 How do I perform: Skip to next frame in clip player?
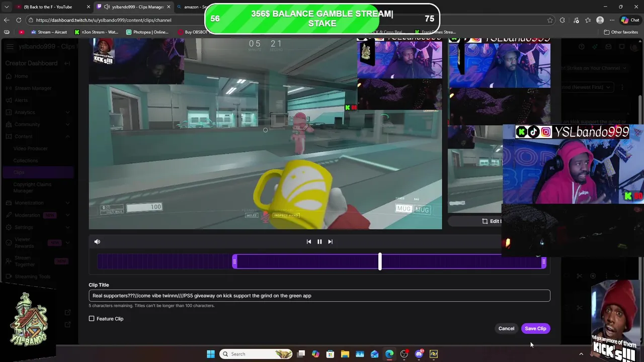tap(330, 242)
